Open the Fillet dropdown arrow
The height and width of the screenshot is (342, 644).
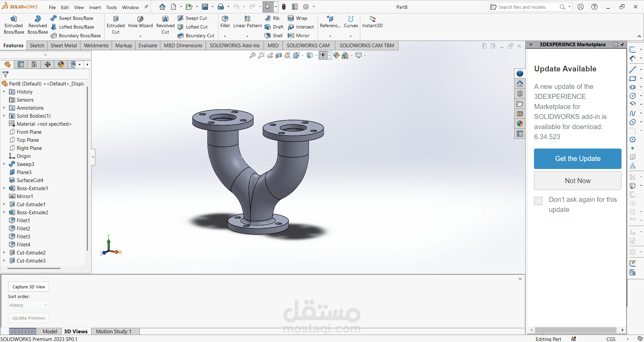225,36
